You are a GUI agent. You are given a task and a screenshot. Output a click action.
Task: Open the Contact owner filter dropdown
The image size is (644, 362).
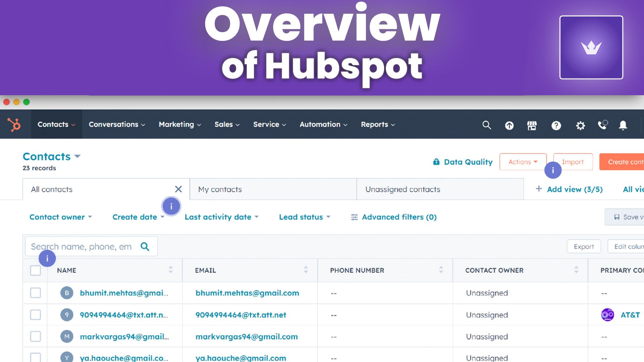pos(60,217)
